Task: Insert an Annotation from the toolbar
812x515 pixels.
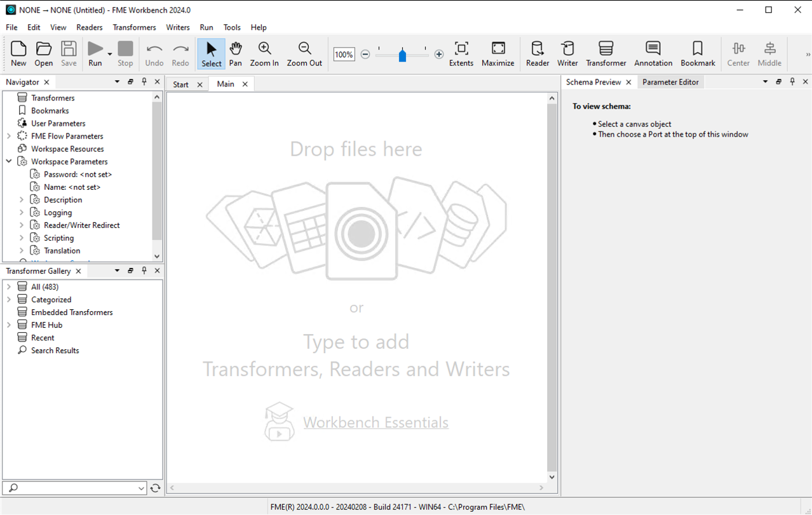Action: (x=653, y=54)
